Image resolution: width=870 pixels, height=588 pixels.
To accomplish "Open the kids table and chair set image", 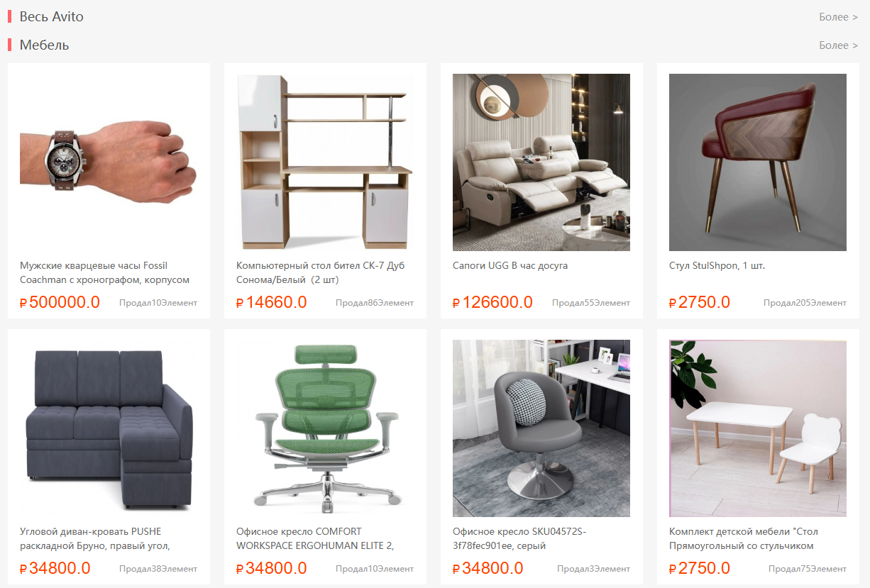I will coord(758,428).
